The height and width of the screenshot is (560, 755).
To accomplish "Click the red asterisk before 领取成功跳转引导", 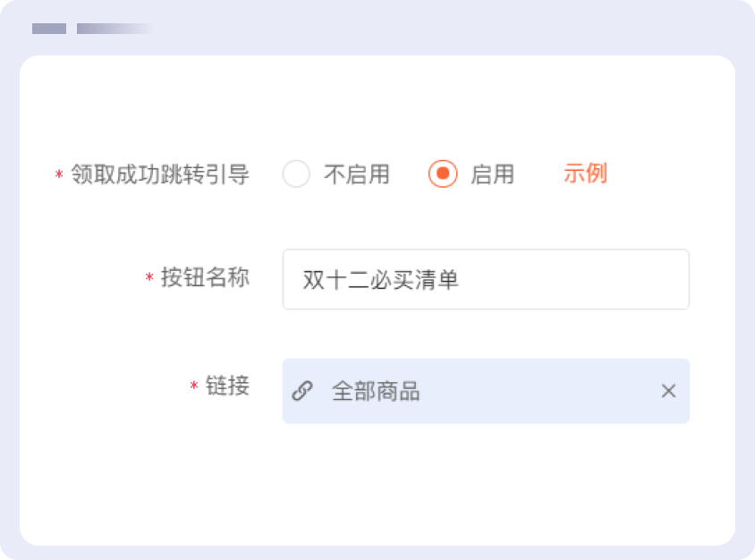I will pos(59,175).
